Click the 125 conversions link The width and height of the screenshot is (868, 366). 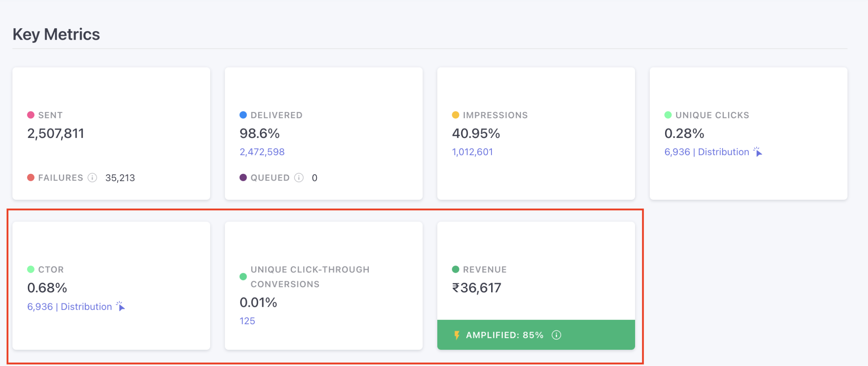pyautogui.click(x=246, y=320)
